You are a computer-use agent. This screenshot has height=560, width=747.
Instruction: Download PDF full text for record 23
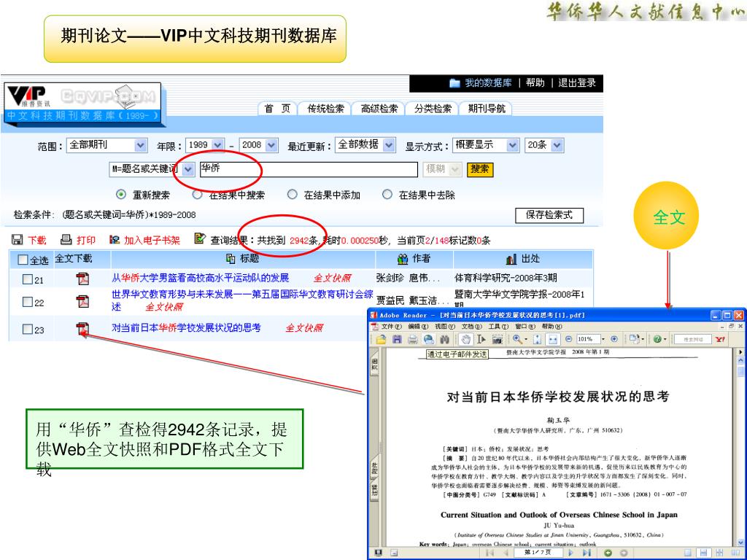point(83,328)
